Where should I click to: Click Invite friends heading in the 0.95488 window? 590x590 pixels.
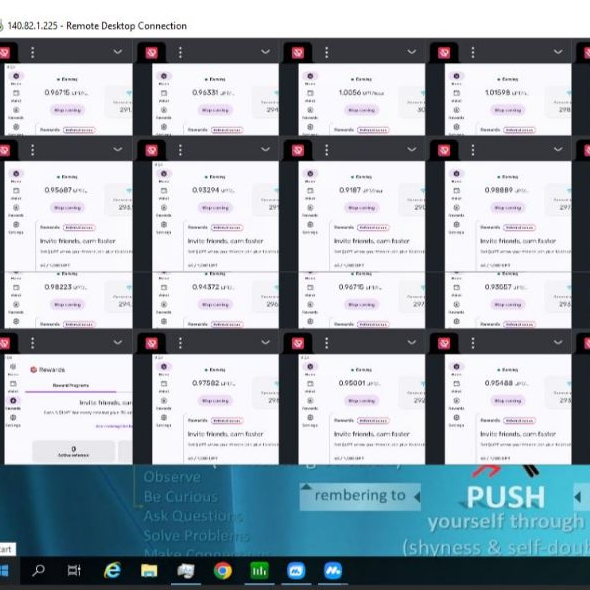[518, 434]
